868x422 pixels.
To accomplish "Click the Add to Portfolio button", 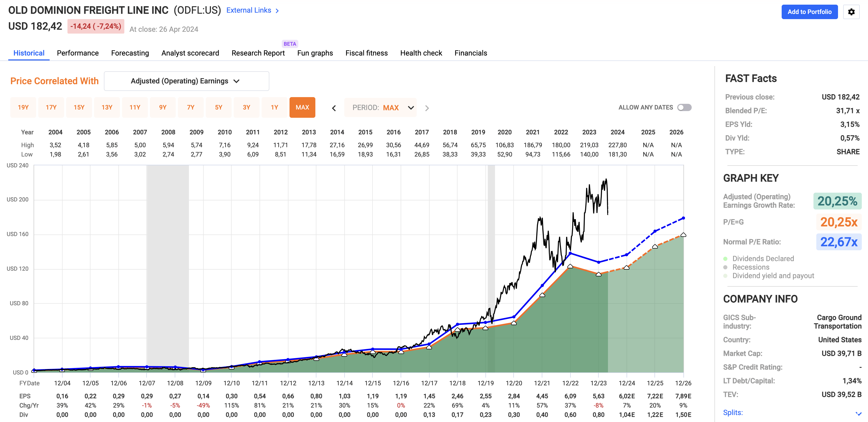I will point(809,12).
